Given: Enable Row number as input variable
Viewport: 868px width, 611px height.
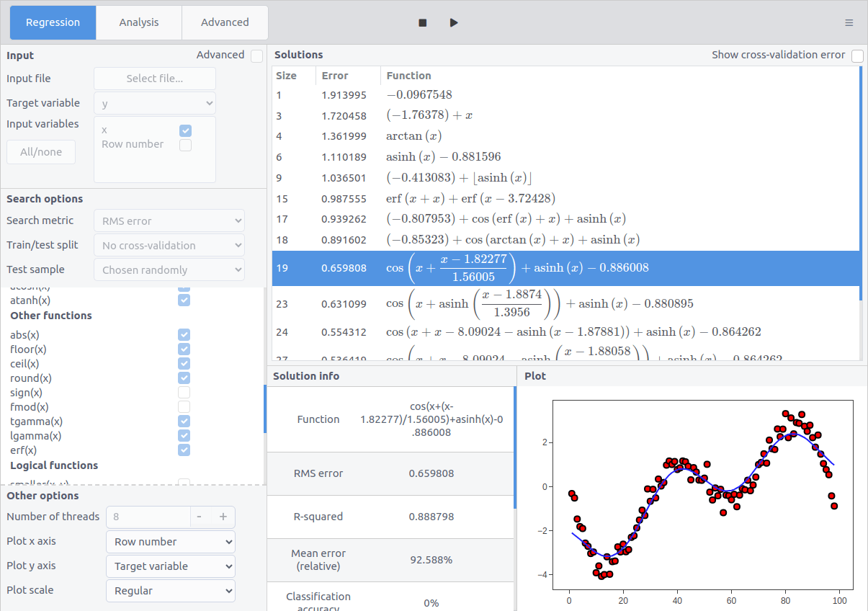Looking at the screenshot, I should (x=185, y=145).
